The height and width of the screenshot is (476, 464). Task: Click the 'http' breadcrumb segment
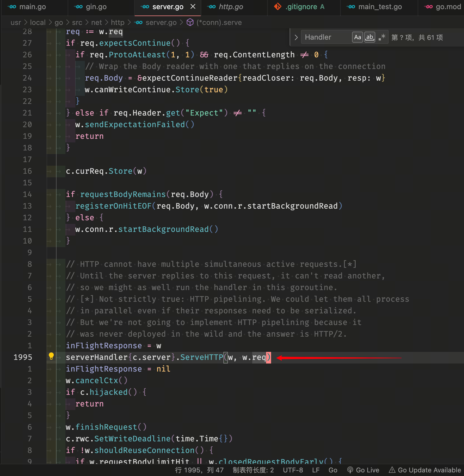coord(118,22)
